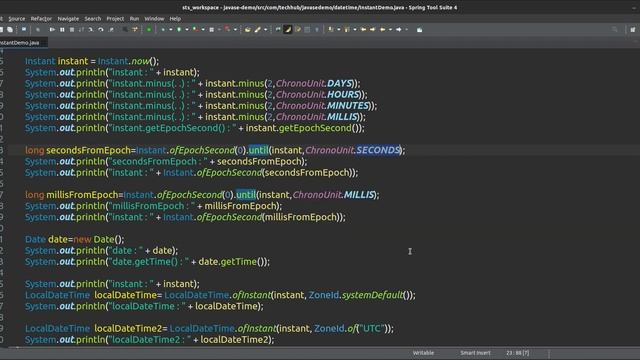Click the Debug launch bug icon
This screenshot has height=360, width=640.
163,29
